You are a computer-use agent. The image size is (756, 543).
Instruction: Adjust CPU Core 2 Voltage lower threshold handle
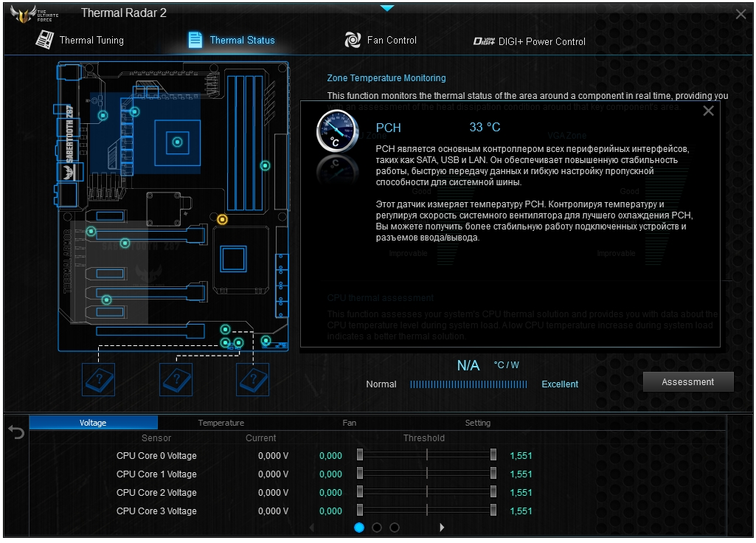coord(360,491)
